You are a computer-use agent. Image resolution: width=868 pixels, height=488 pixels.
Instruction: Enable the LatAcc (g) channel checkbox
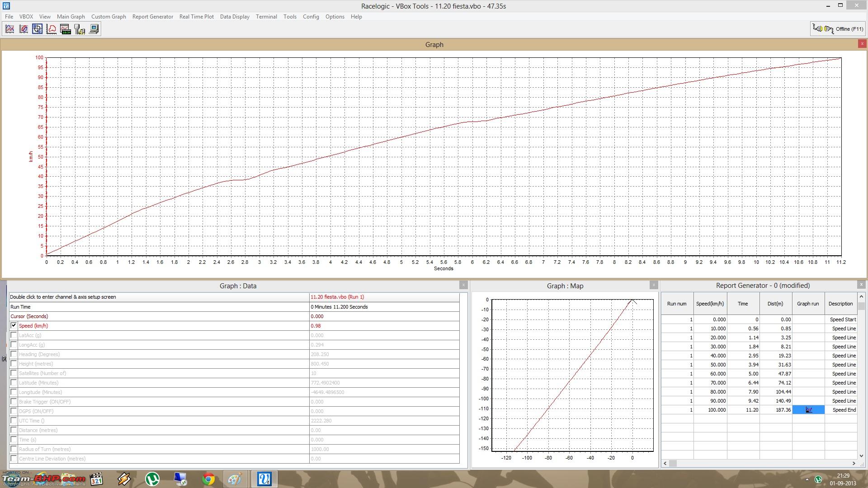pyautogui.click(x=14, y=335)
